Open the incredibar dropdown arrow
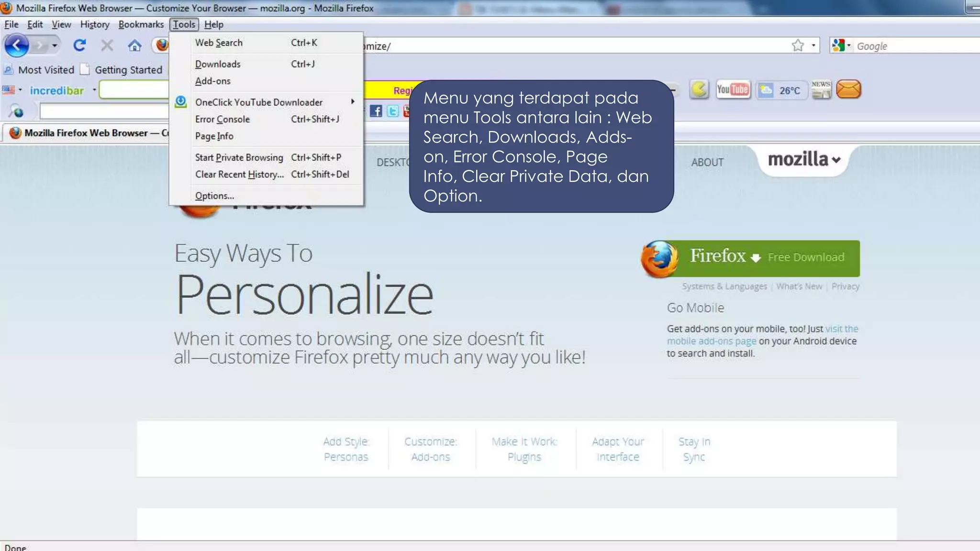 [94, 89]
